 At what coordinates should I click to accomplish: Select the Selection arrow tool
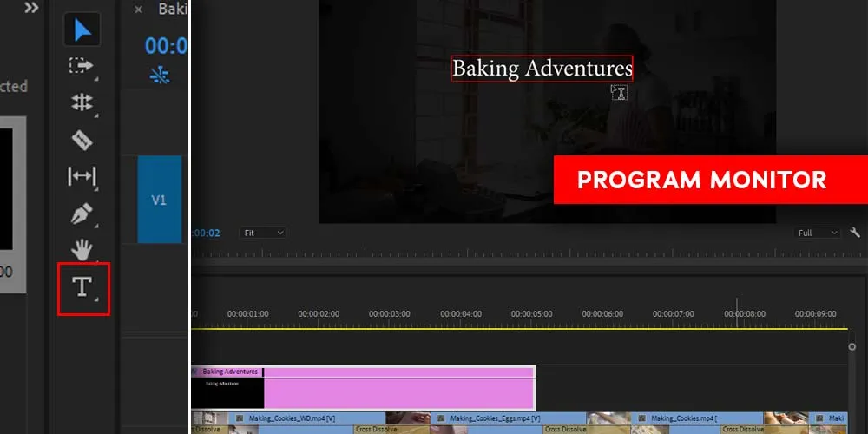[82, 30]
